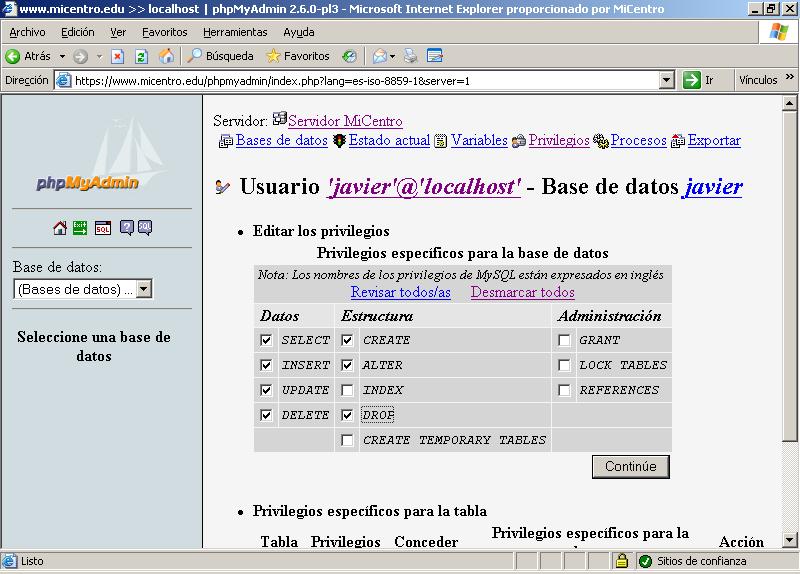The height and width of the screenshot is (574, 800).
Task: Click the Forward arrow icon
Action: click(x=80, y=56)
